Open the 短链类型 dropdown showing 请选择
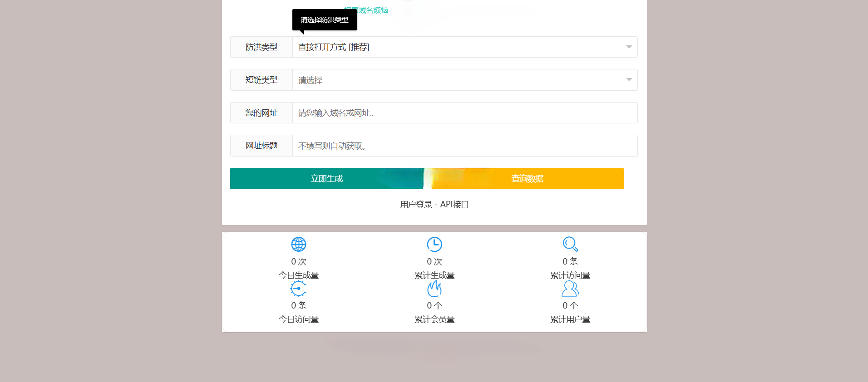The height and width of the screenshot is (382, 868). [459, 80]
